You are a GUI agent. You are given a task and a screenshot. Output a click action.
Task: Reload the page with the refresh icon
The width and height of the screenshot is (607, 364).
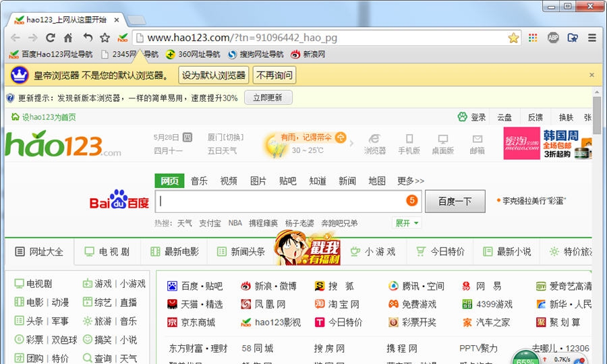pos(51,38)
